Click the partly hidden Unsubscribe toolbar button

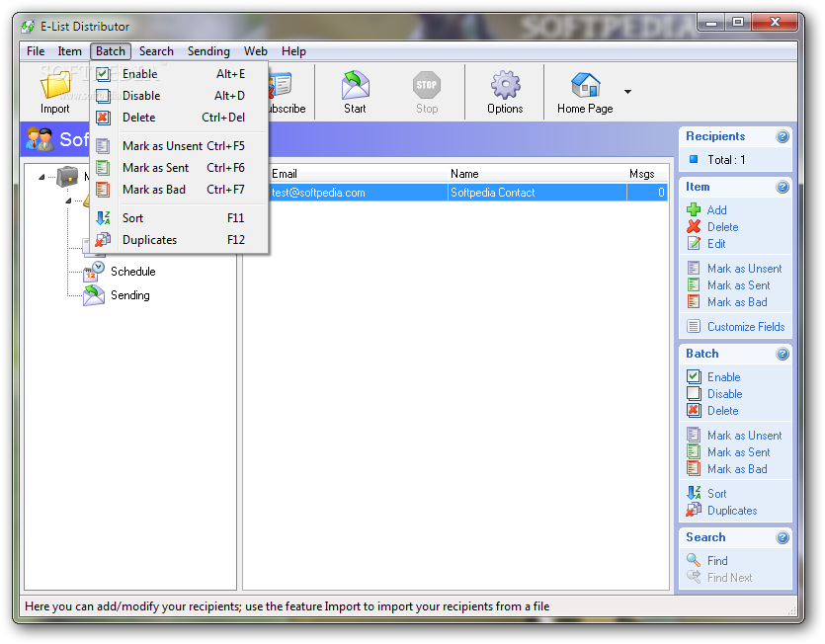289,94
